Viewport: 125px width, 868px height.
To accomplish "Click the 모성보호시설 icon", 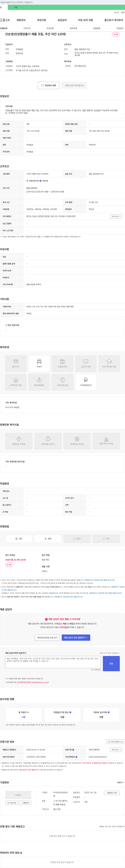I will [62, 382].
